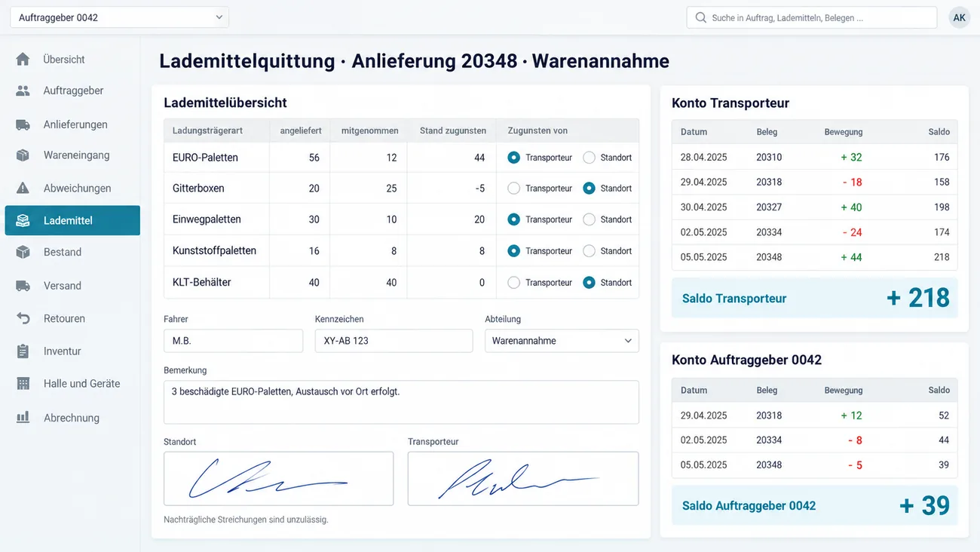Click the magnifier icon in search box

[700, 17]
